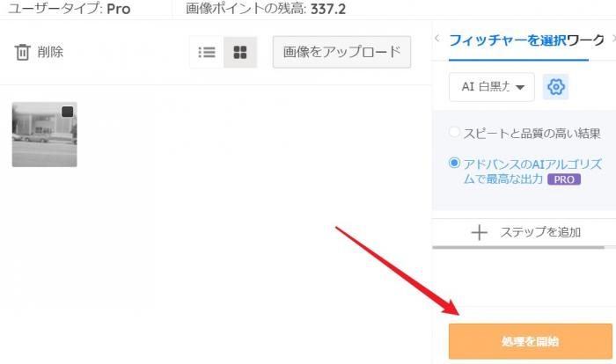The image size is (616, 364).
Task: Click the PRO badge label
Action: pos(564,179)
